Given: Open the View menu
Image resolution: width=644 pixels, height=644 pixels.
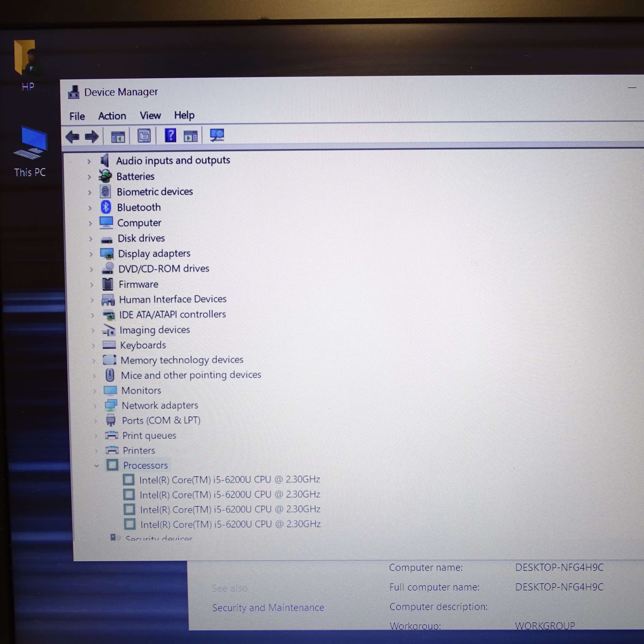Looking at the screenshot, I should 150,115.
